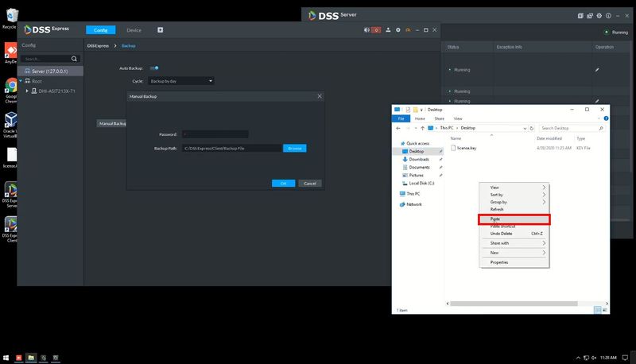Select Downloads in Explorer sidebar
636x364 pixels.
[x=419, y=159]
